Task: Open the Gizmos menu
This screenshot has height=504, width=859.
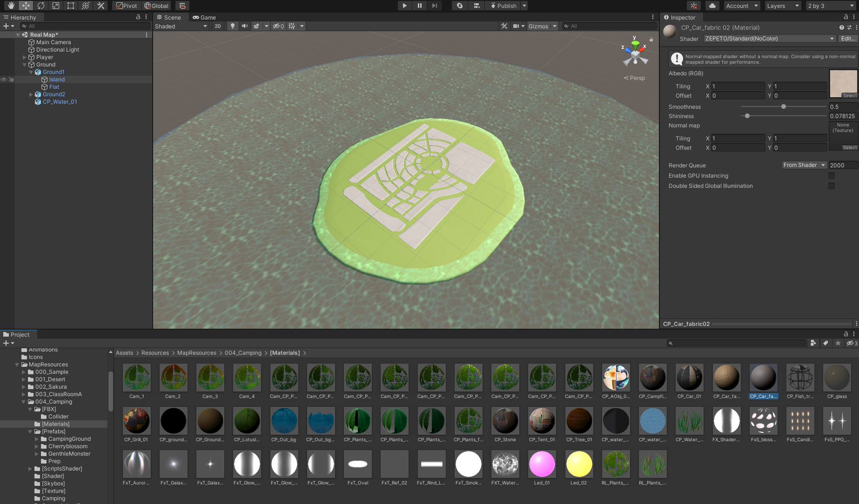Action: point(538,26)
